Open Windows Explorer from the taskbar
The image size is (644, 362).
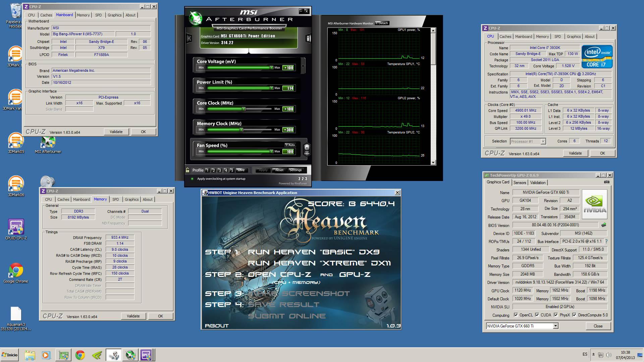click(x=30, y=355)
